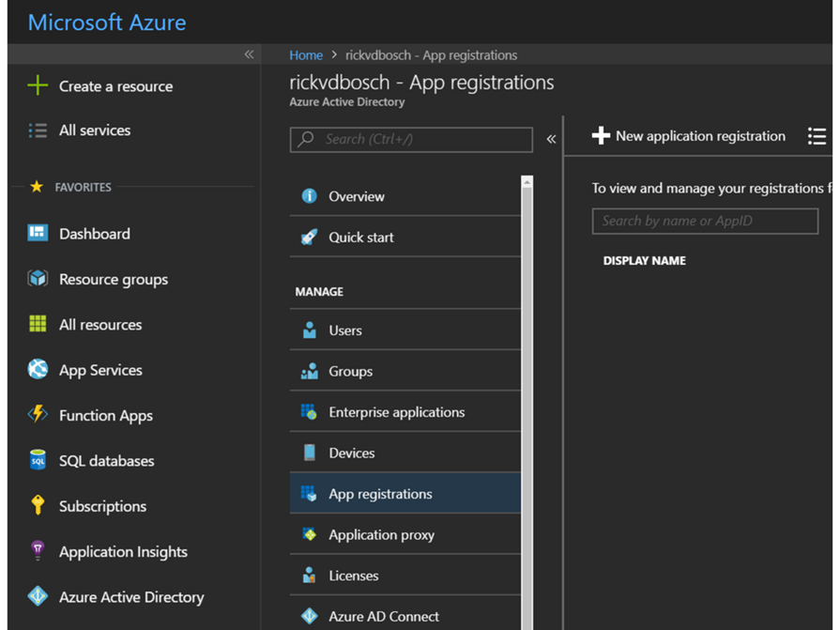Click the Search (Ctrl+/) box

point(411,139)
